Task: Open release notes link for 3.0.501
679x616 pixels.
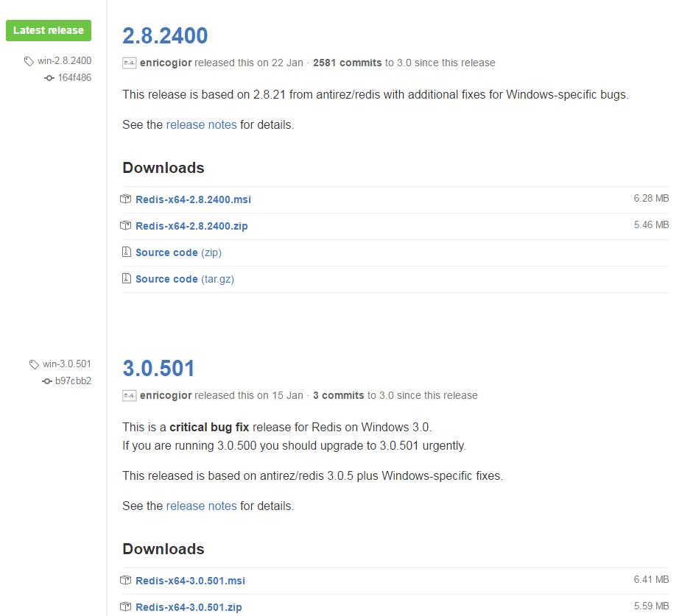Action: click(201, 506)
